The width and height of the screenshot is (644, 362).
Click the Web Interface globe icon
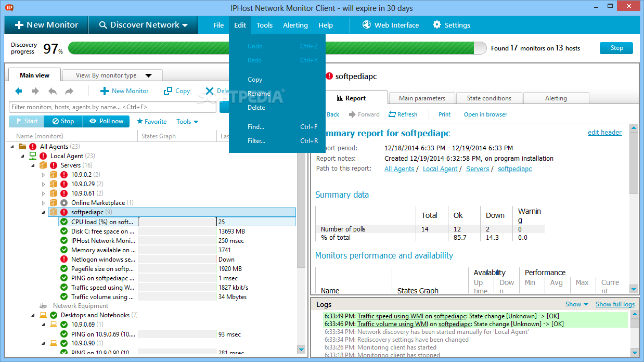(x=367, y=24)
